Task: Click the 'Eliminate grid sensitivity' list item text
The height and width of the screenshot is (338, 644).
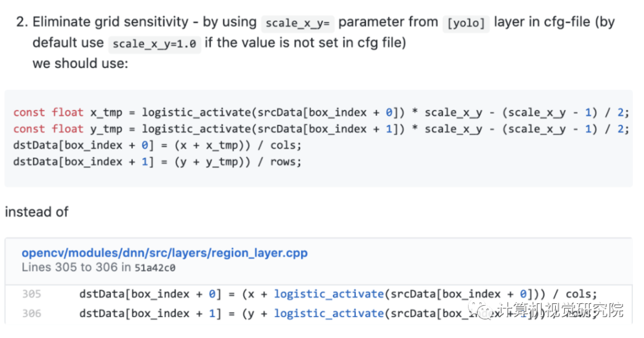Action: point(110,21)
